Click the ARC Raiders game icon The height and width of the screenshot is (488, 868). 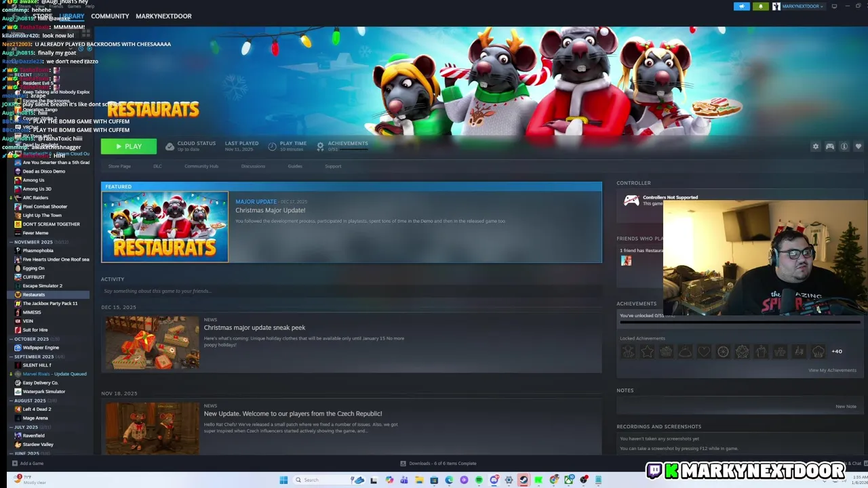pyautogui.click(x=18, y=198)
